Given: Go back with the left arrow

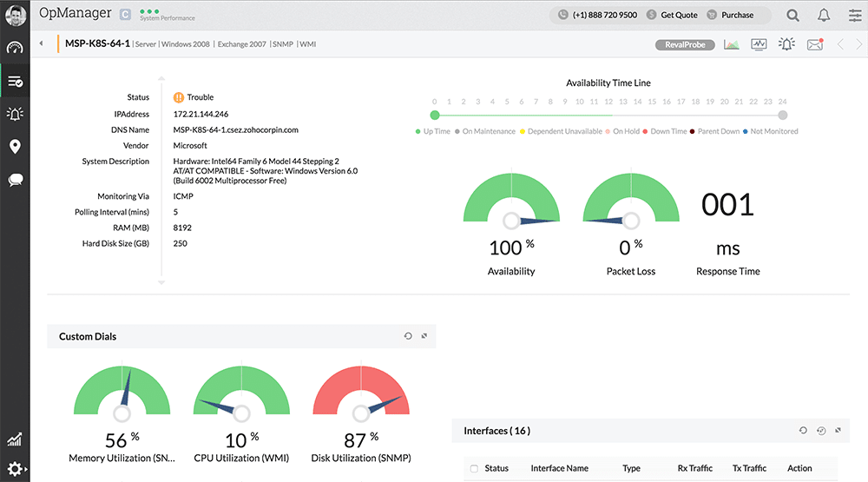Looking at the screenshot, I should pyautogui.click(x=41, y=43).
